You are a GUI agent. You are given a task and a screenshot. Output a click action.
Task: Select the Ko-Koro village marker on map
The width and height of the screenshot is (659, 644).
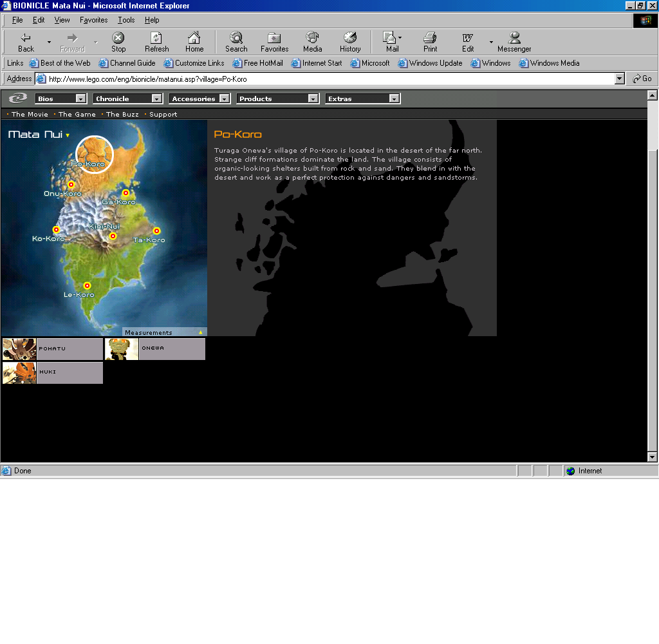[x=56, y=230]
